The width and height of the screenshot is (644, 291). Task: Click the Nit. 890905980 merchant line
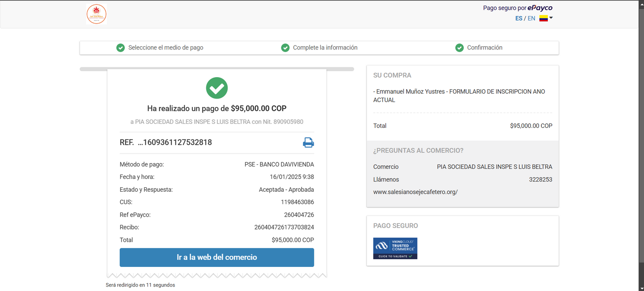[x=217, y=122]
